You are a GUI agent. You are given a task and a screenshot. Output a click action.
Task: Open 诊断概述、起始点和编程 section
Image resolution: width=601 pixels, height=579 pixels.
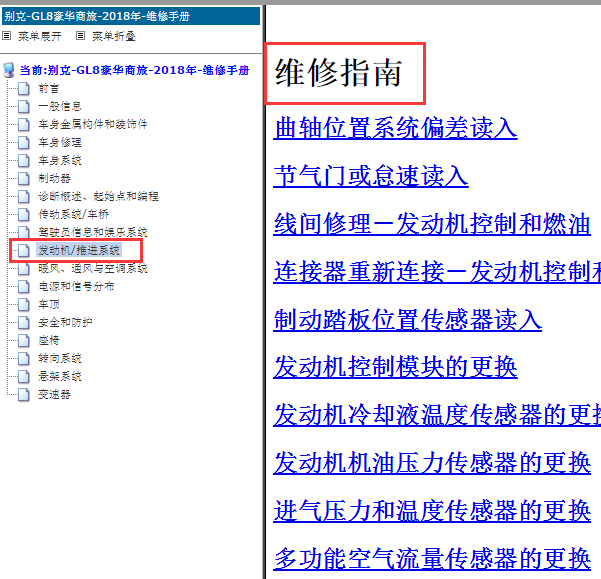[98, 197]
